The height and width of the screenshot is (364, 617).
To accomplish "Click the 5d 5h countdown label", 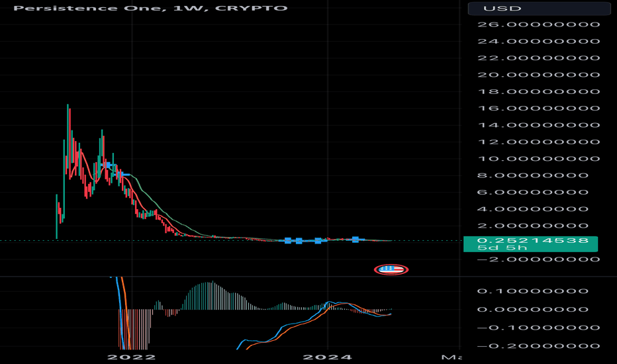I will point(502,248).
